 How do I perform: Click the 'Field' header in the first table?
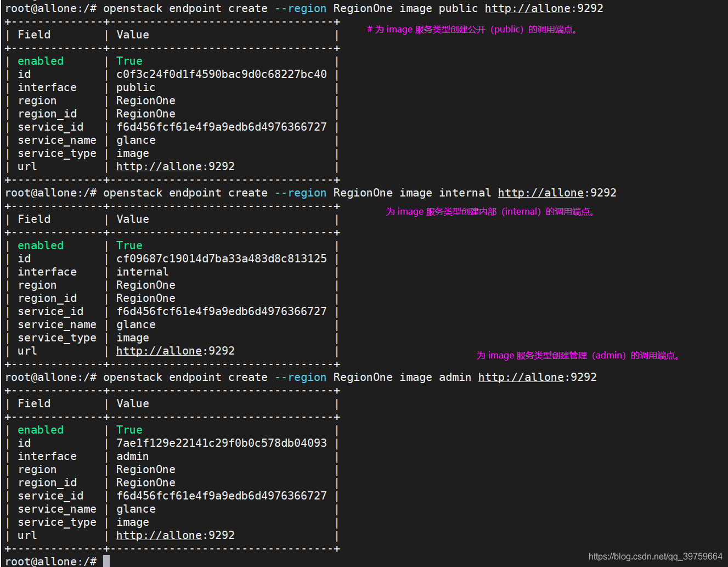34,35
